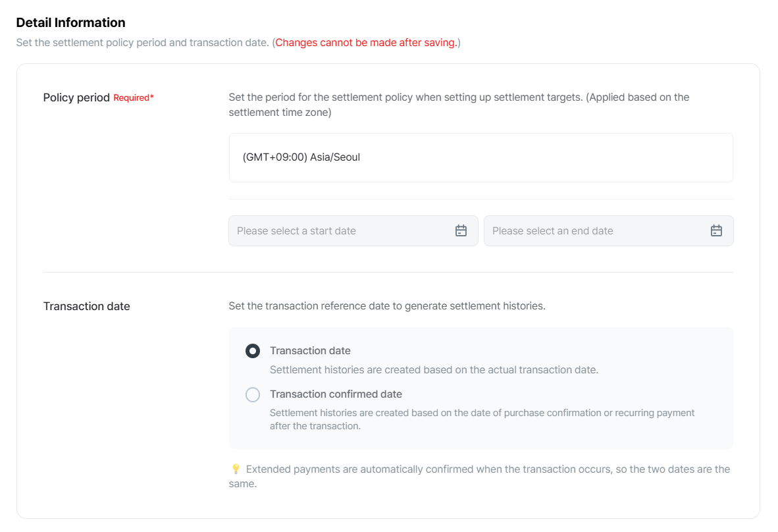
Task: Click the 'Transaction date' radio option label
Action: coord(310,351)
